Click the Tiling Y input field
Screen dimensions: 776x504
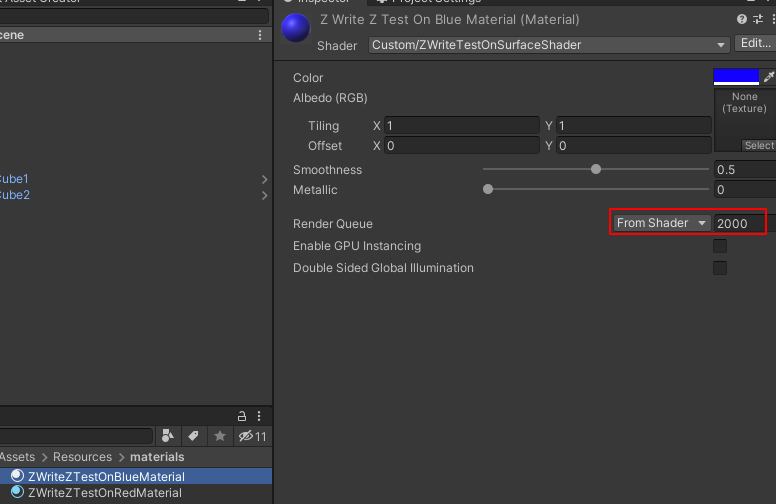(633, 126)
